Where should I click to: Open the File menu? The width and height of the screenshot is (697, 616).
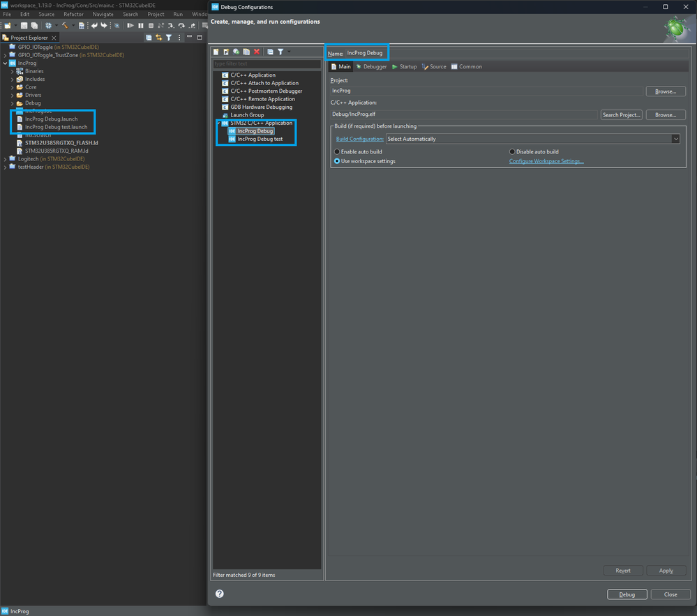point(7,14)
